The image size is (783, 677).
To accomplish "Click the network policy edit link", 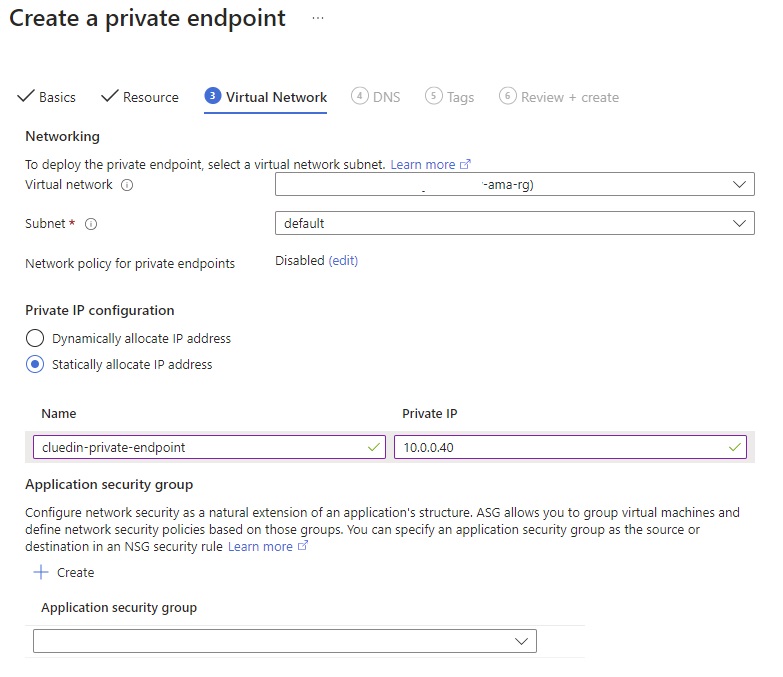I will click(343, 261).
